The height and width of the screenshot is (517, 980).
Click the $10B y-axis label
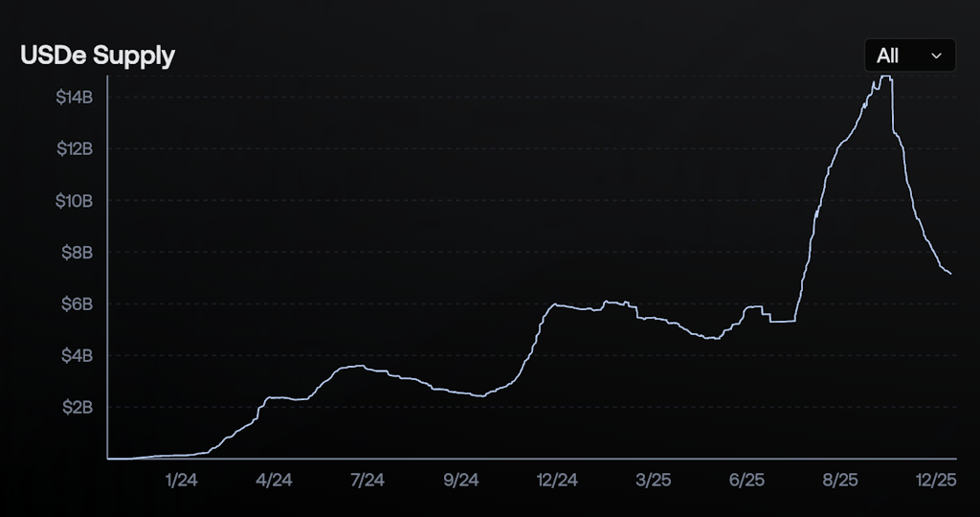(74, 201)
